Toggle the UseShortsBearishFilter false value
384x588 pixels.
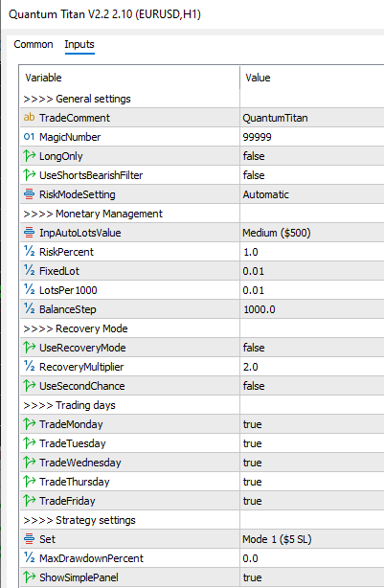pyautogui.click(x=312, y=175)
